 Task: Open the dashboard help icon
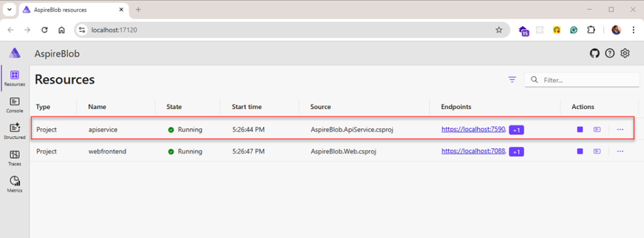[610, 53]
